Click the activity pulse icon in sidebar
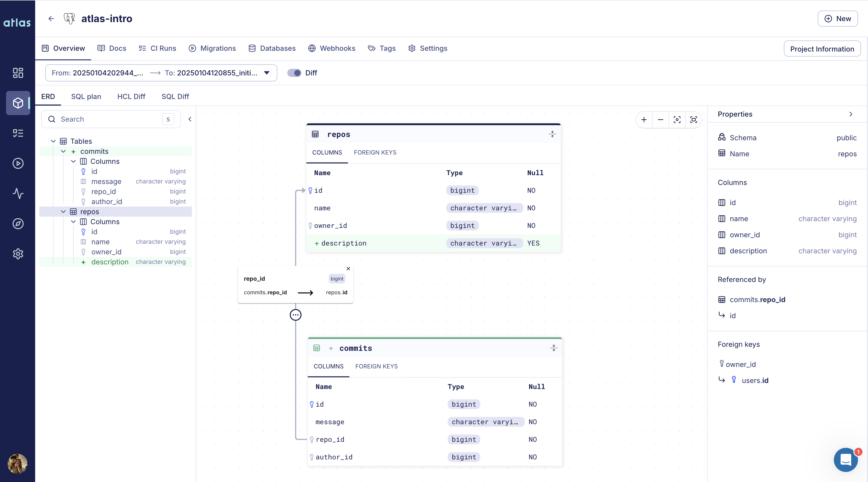The width and height of the screenshot is (868, 482). tap(18, 194)
